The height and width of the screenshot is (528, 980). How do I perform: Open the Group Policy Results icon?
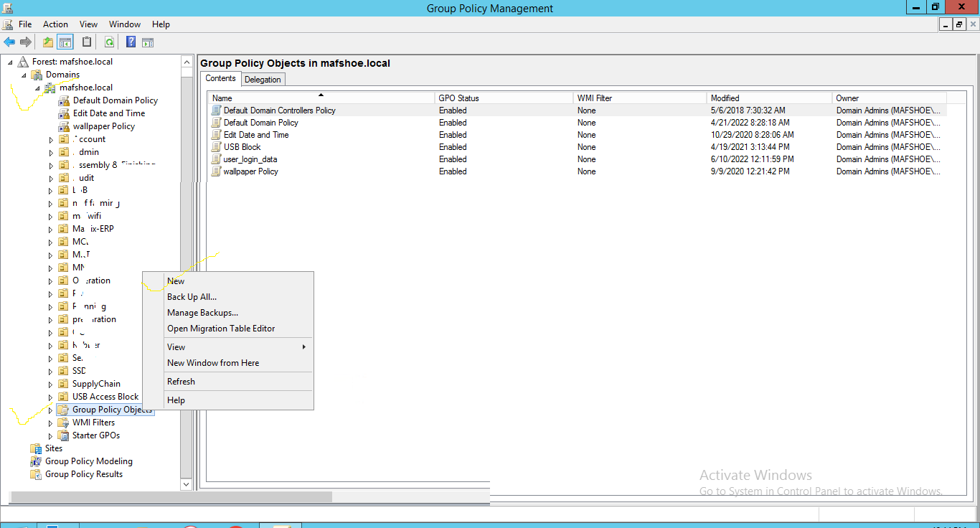(x=36, y=474)
